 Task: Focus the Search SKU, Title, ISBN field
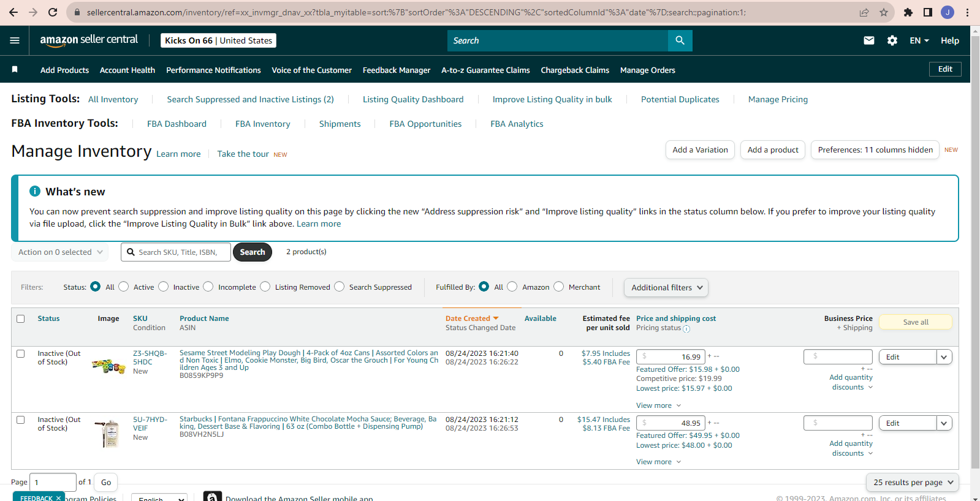click(x=176, y=252)
